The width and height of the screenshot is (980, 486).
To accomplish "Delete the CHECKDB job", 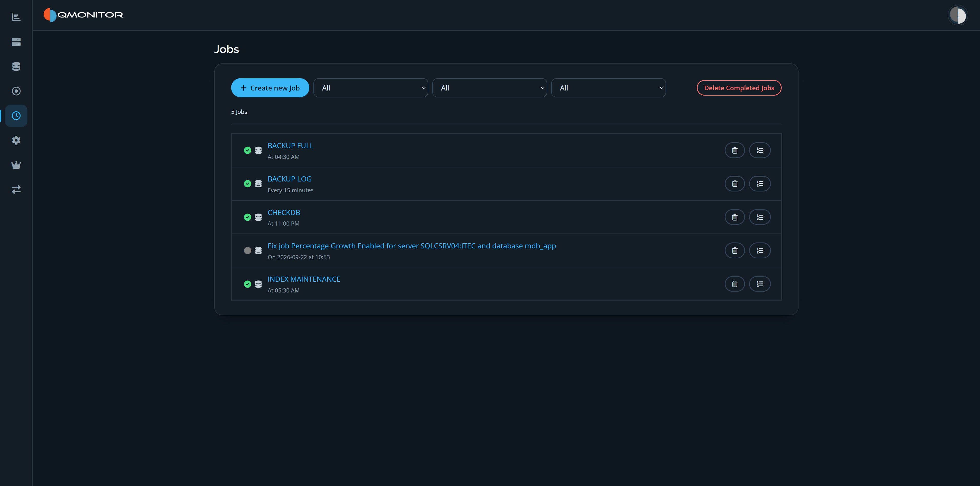I will click(735, 217).
